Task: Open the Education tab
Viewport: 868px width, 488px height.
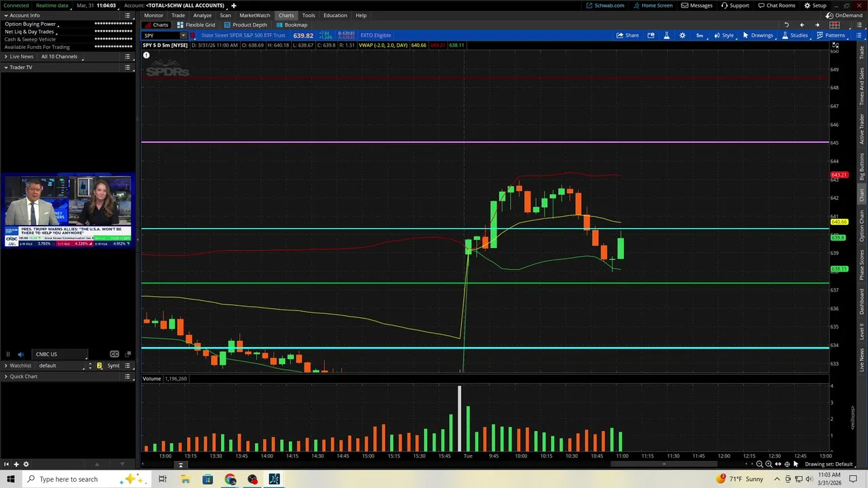Action: 335,15
